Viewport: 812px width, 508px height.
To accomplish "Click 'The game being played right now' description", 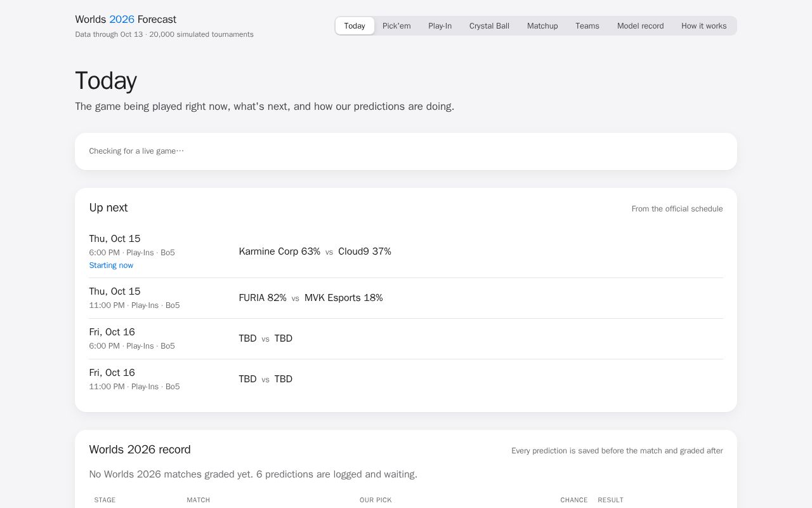I will click(x=265, y=107).
